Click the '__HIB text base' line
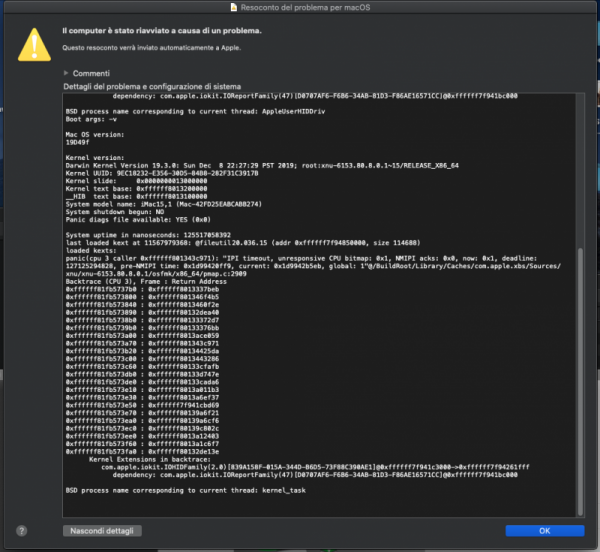The height and width of the screenshot is (552, 600). coord(136,197)
